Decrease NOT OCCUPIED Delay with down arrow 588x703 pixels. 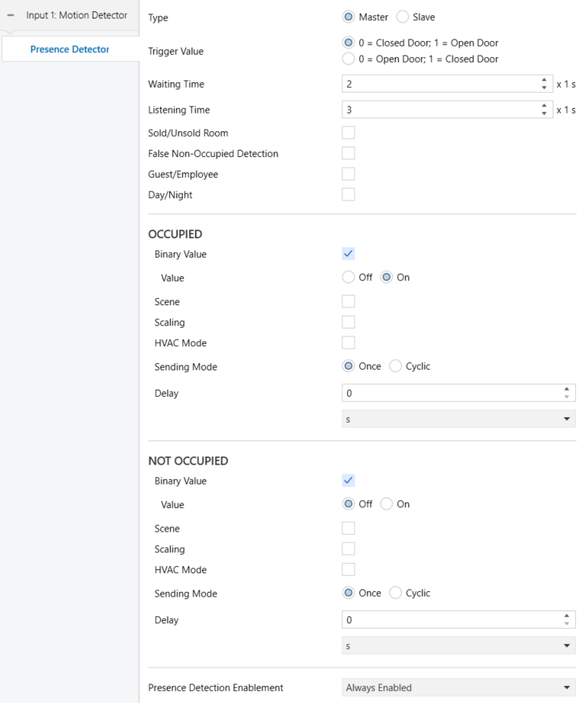[x=567, y=623]
